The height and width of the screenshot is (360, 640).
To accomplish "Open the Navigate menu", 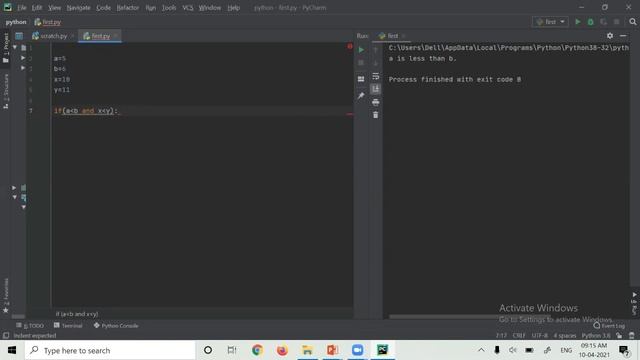I will point(78,7).
